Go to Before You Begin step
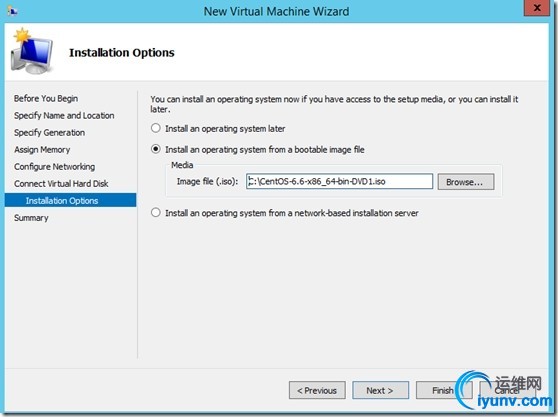 coord(46,98)
